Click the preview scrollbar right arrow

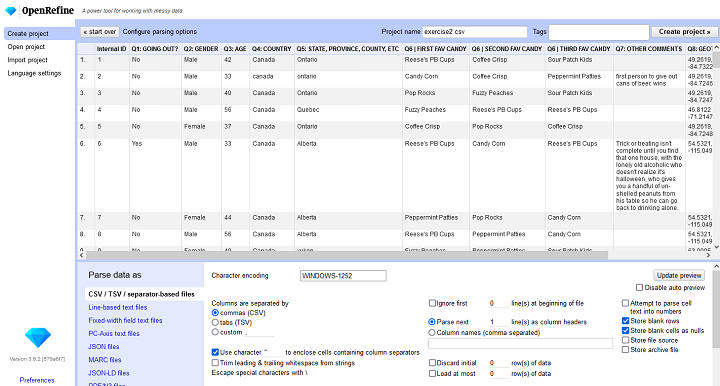coord(708,255)
